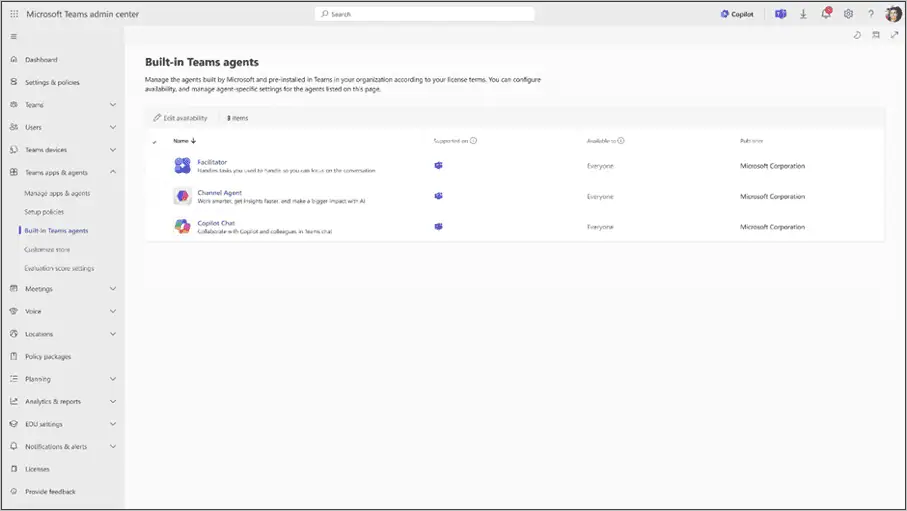Open the Copilot Chat agent link

point(216,223)
